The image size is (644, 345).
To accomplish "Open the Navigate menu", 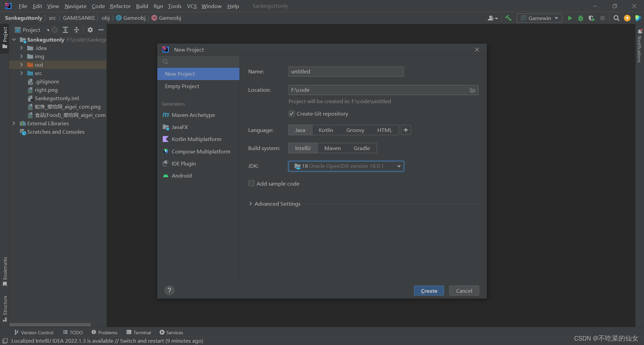I will [75, 6].
